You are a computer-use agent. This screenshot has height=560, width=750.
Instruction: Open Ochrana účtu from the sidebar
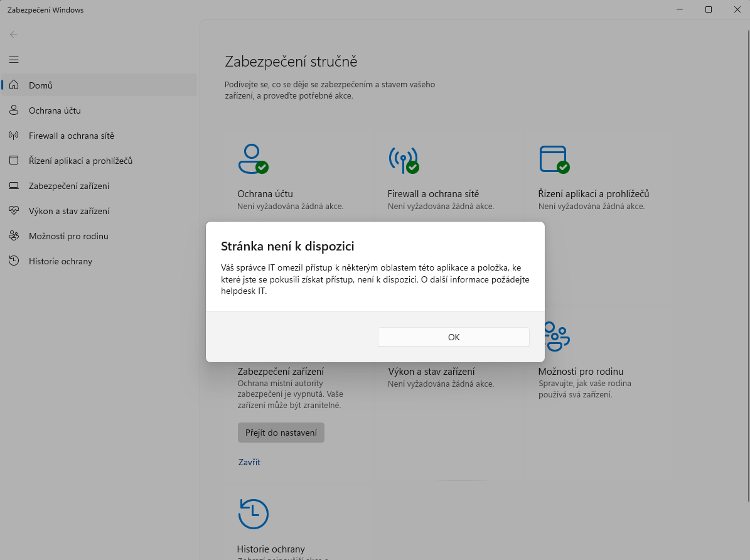pyautogui.click(x=100, y=110)
